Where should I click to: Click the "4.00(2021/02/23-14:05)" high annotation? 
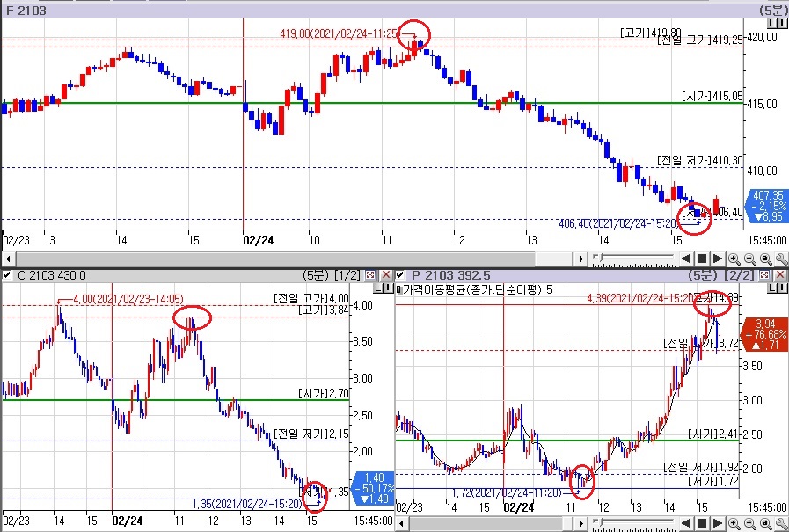pyautogui.click(x=128, y=299)
